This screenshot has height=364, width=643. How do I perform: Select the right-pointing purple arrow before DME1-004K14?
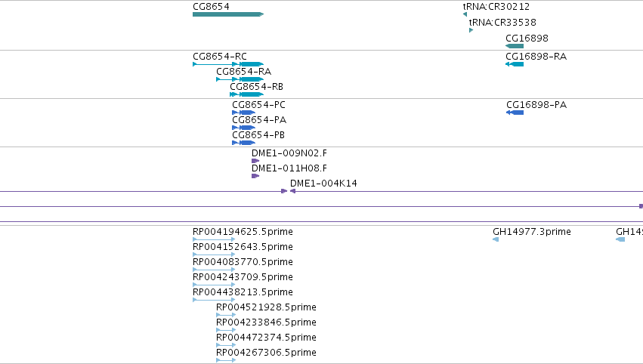(284, 191)
